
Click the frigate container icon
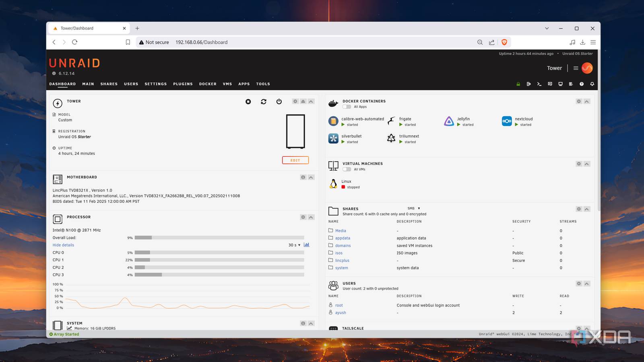coord(391,121)
